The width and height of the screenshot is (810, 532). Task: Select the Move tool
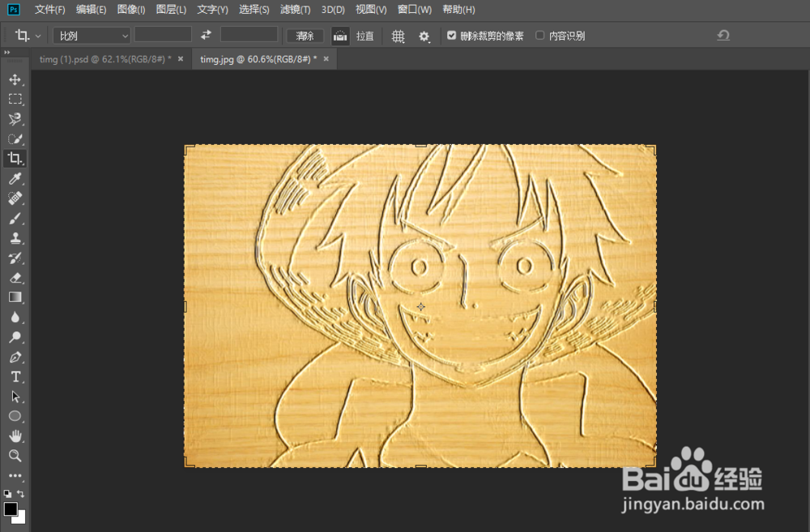(x=15, y=79)
